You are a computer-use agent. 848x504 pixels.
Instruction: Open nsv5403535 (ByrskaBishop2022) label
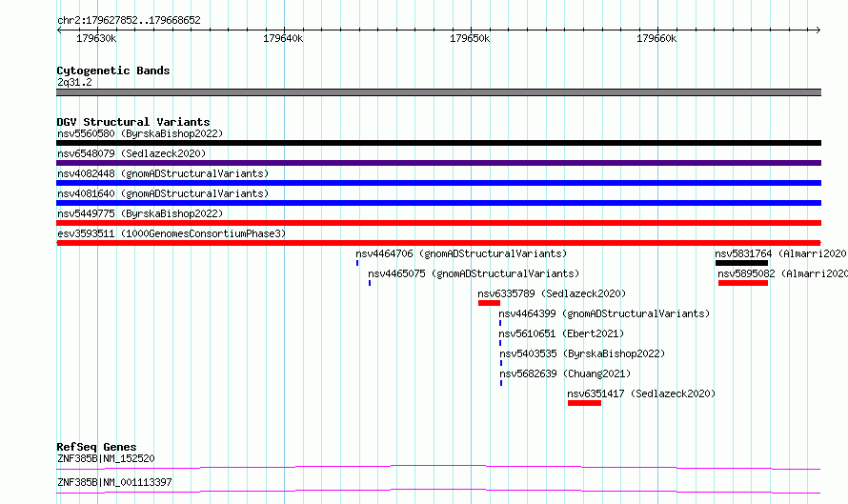tap(582, 353)
